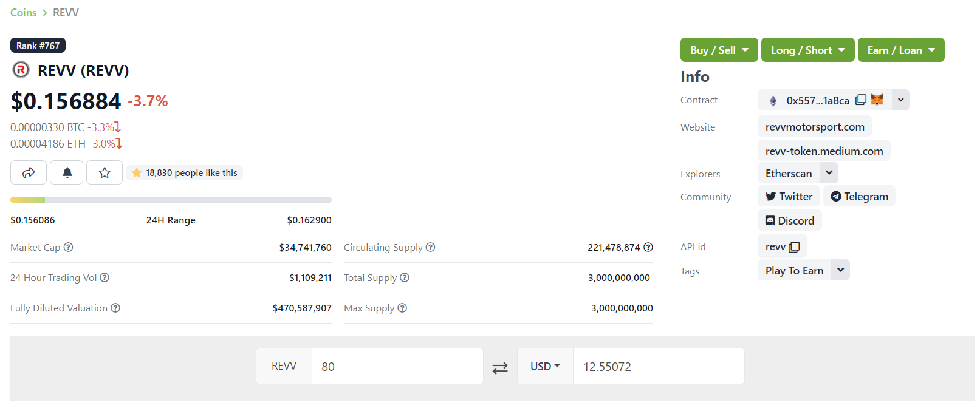Copy the contract address icon
The width and height of the screenshot is (980, 411).
point(861,100)
